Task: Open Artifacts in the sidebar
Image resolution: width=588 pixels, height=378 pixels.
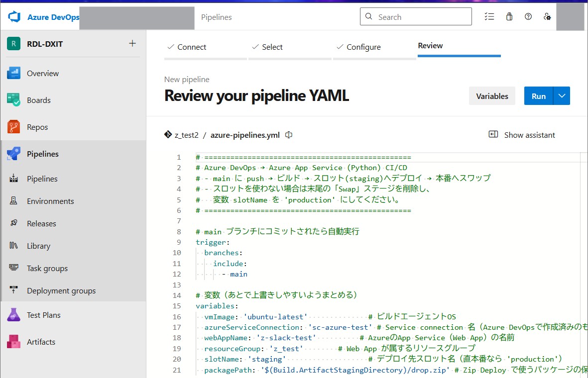Action: click(41, 342)
